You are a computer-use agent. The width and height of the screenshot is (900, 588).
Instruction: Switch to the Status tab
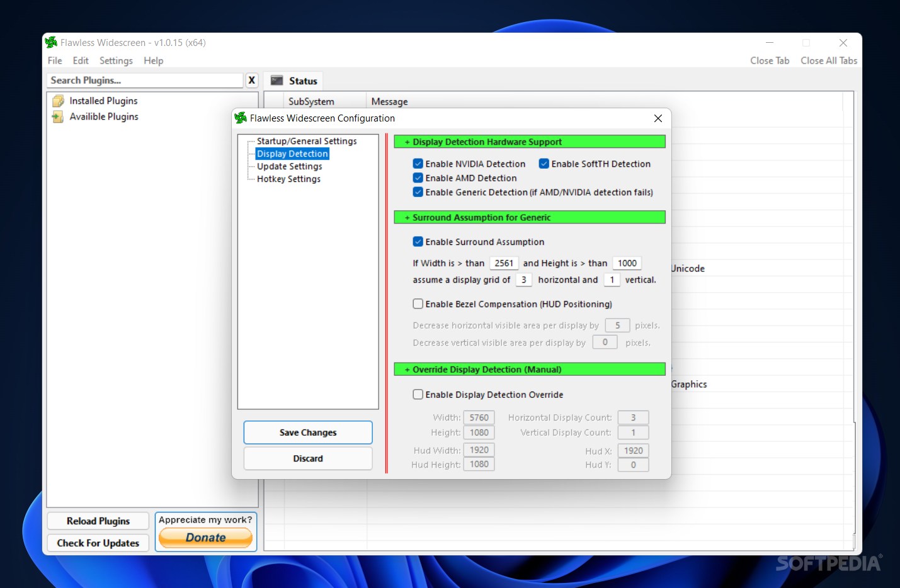tap(293, 81)
